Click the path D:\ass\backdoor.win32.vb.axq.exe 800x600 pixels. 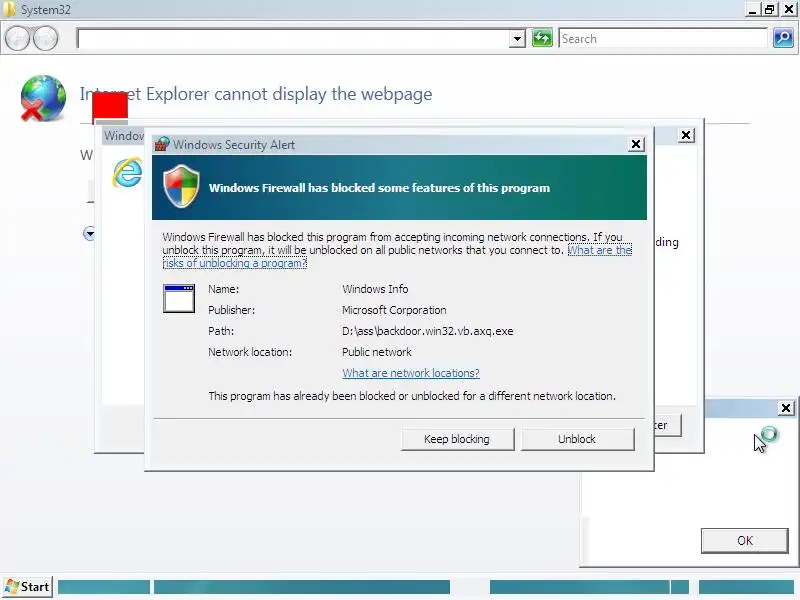coord(428,331)
